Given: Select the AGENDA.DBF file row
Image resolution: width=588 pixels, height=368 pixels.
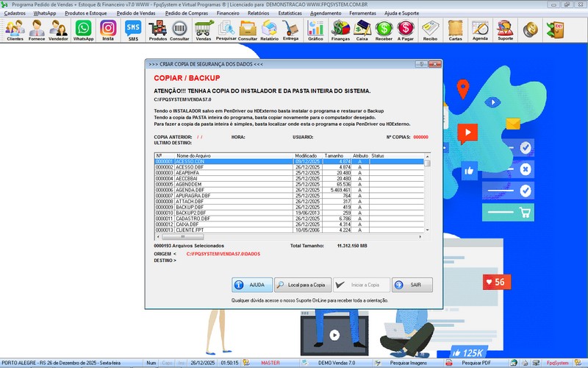Looking at the screenshot, I should coord(289,190).
